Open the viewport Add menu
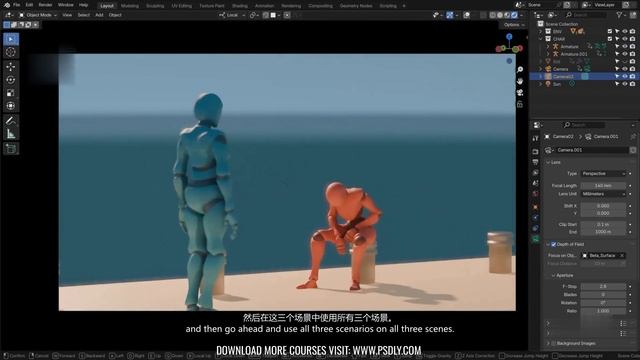Viewport: 640px width, 360px height. [x=99, y=15]
